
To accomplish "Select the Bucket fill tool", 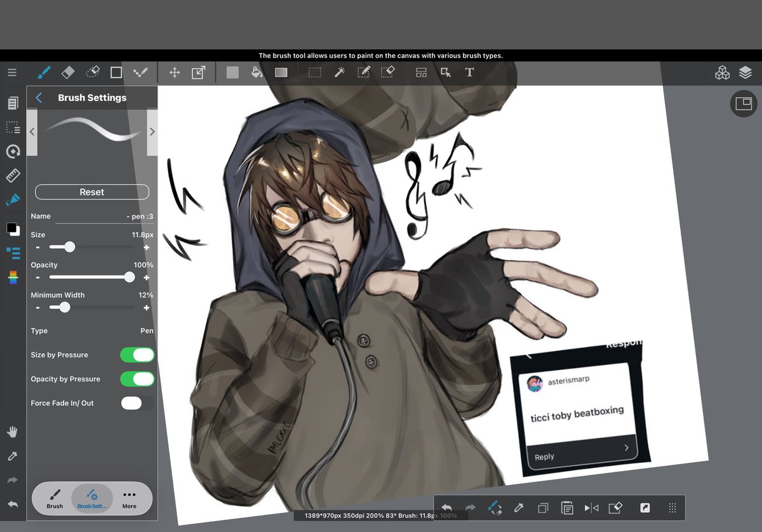I will click(x=257, y=72).
